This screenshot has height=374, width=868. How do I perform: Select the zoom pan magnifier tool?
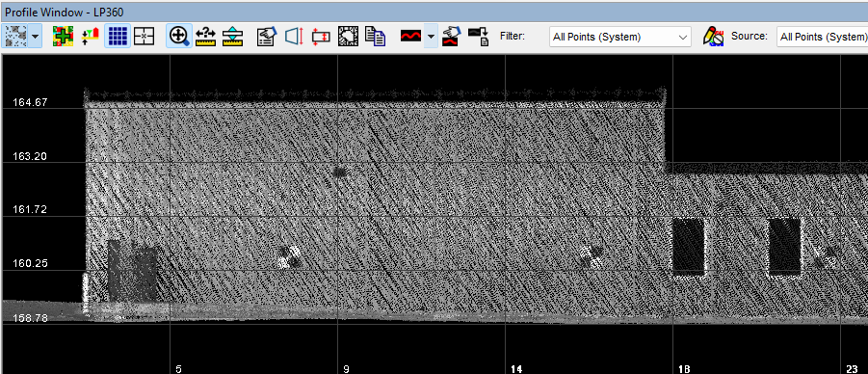tap(179, 36)
